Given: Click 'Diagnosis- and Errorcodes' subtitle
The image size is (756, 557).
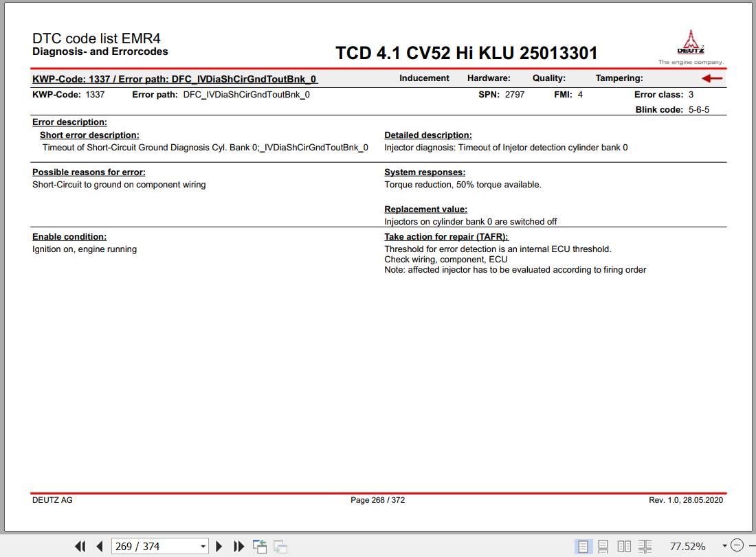Looking at the screenshot, I should [x=100, y=52].
